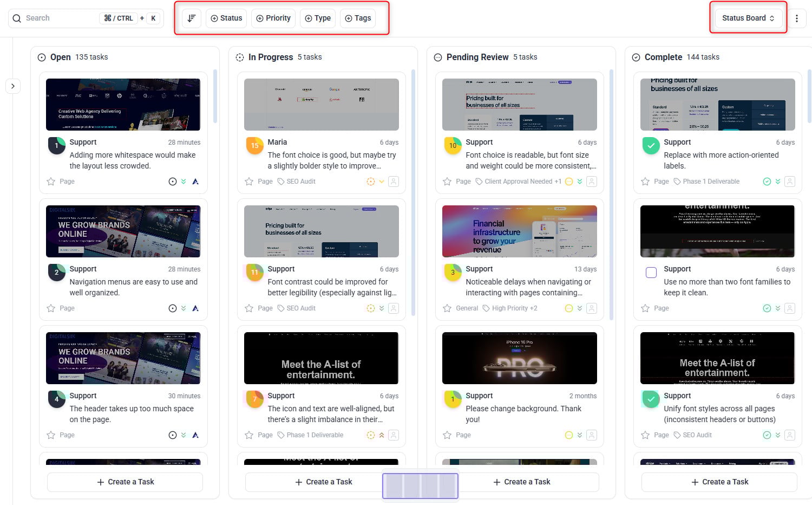Click the SEO Audit tag on Maria's task
Image resolution: width=812 pixels, height=505 pixels.
pos(296,182)
